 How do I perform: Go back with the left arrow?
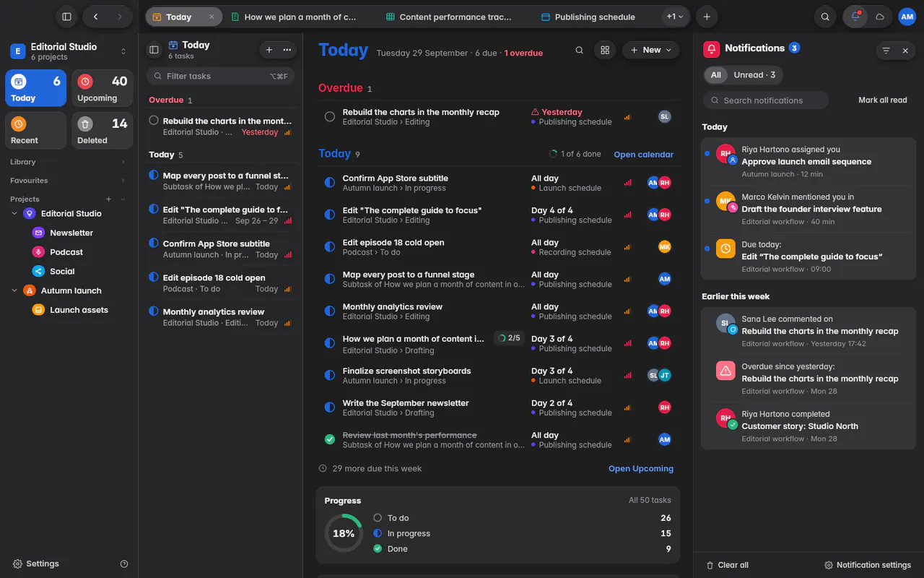click(95, 17)
